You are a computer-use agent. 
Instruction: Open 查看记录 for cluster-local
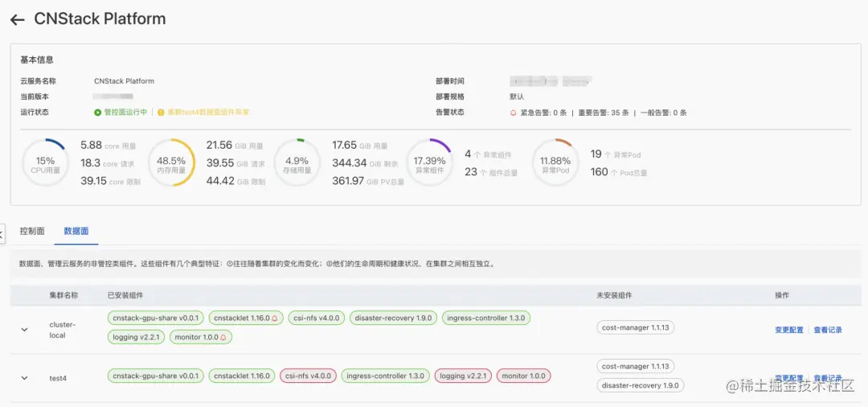tap(828, 330)
